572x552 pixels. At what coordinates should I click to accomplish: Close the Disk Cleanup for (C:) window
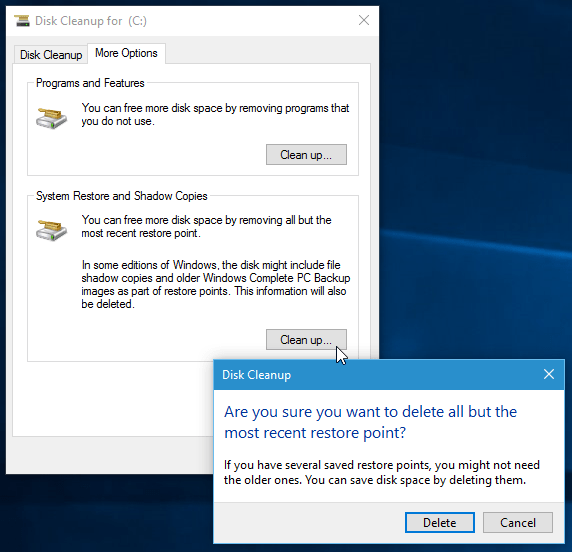[364, 20]
